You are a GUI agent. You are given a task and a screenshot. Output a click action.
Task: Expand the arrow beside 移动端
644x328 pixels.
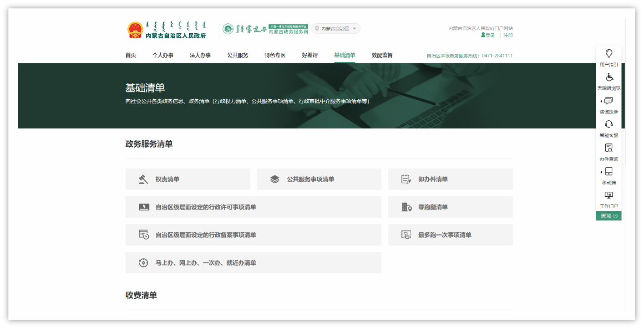pyautogui.click(x=601, y=172)
